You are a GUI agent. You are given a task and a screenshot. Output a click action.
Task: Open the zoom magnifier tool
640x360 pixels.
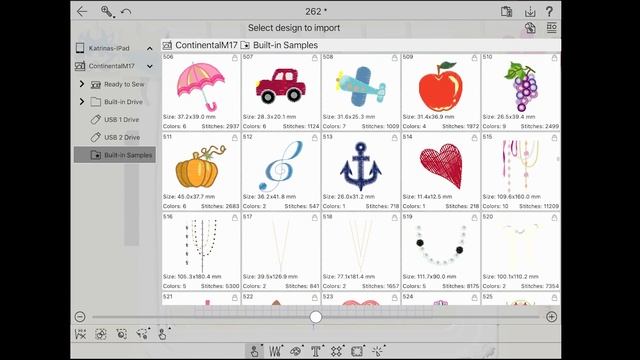click(107, 11)
